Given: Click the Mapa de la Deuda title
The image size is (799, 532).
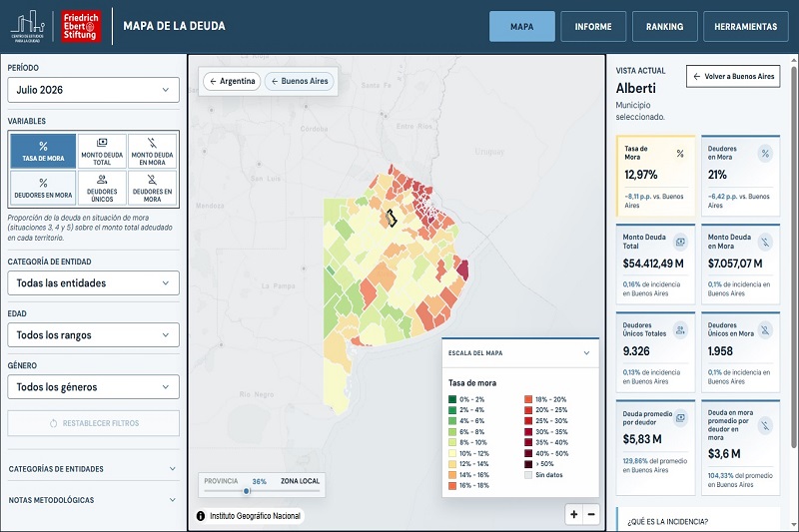Looking at the screenshot, I should pyautogui.click(x=174, y=26).
